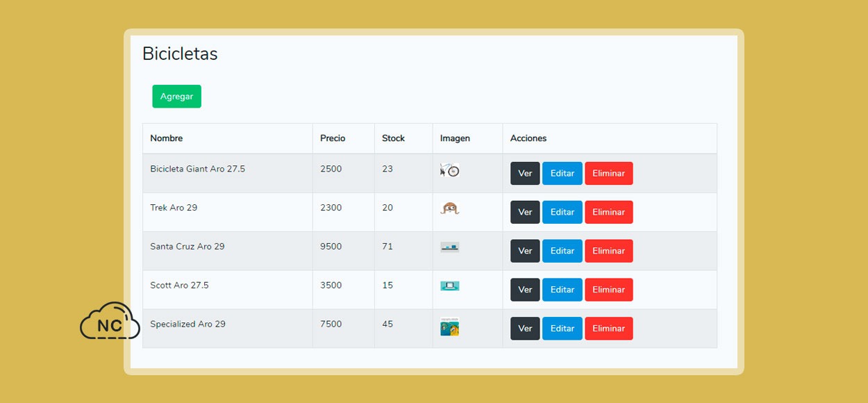Click Eliminar on Santa Cruz Aro 29

[609, 252]
